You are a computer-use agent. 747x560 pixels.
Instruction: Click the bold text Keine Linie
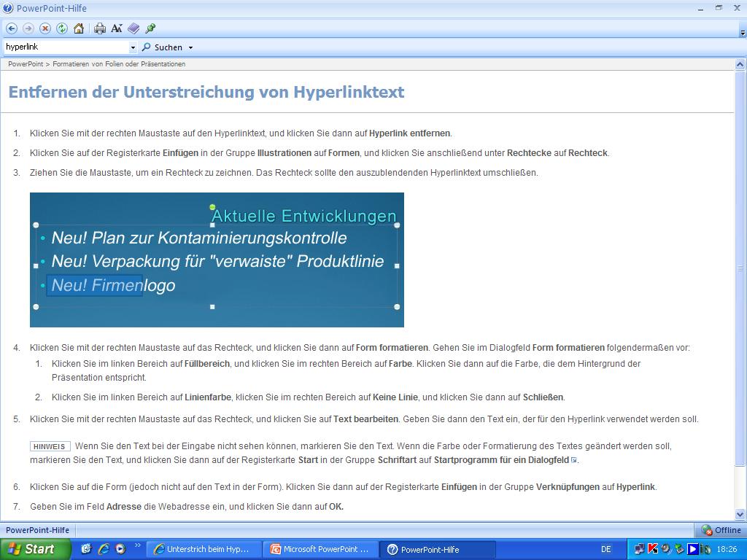coord(395,397)
